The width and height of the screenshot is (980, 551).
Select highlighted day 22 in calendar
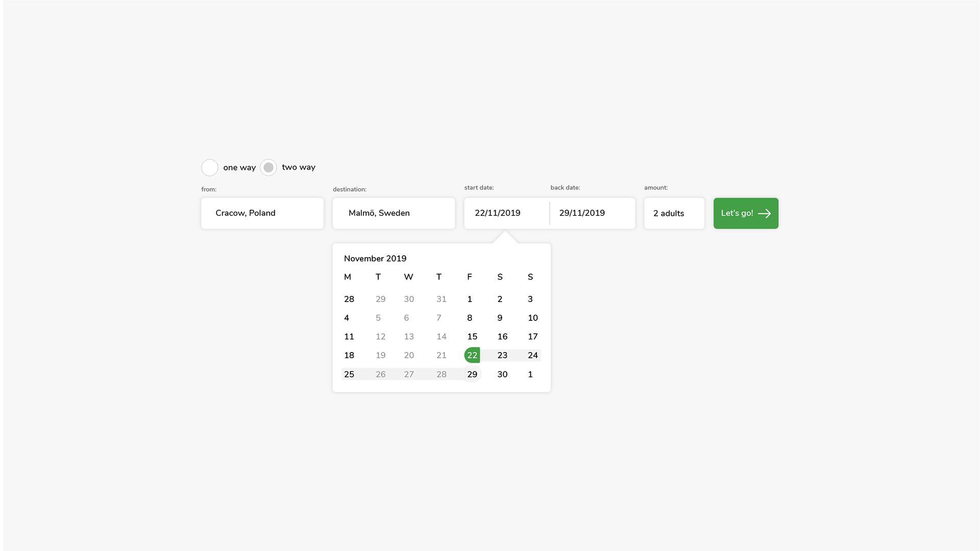(x=472, y=355)
